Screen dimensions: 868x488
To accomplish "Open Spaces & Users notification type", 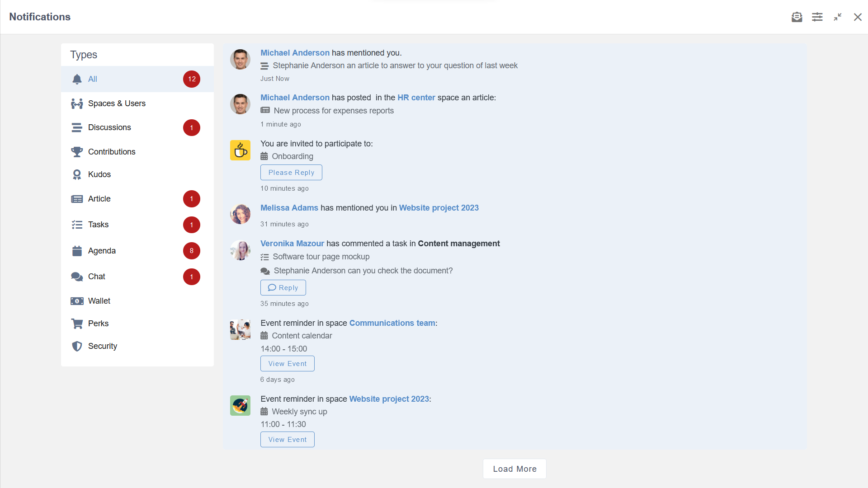I will tap(117, 103).
